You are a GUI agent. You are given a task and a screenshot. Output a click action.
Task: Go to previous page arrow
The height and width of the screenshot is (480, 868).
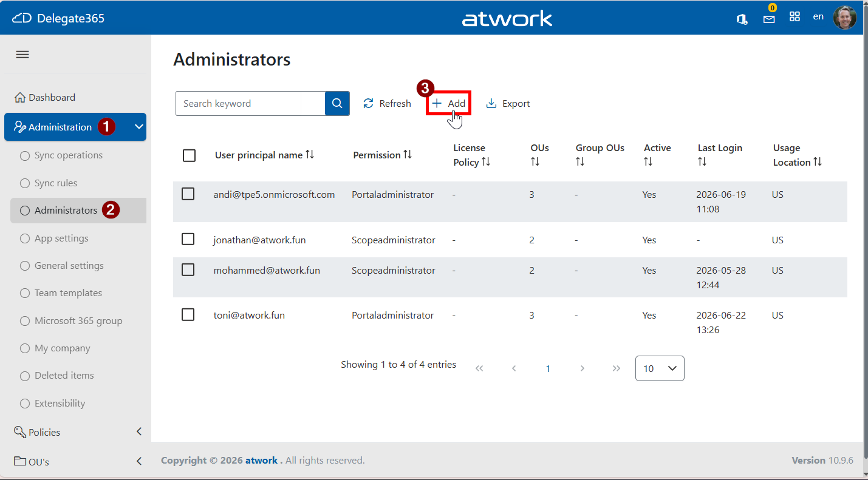pyautogui.click(x=514, y=368)
